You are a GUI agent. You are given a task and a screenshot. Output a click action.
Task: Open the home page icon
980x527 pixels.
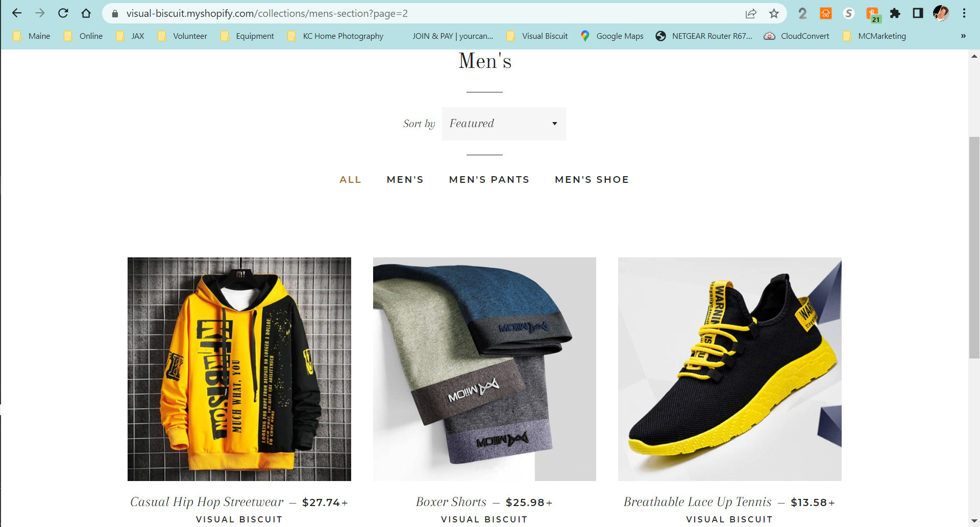(86, 13)
